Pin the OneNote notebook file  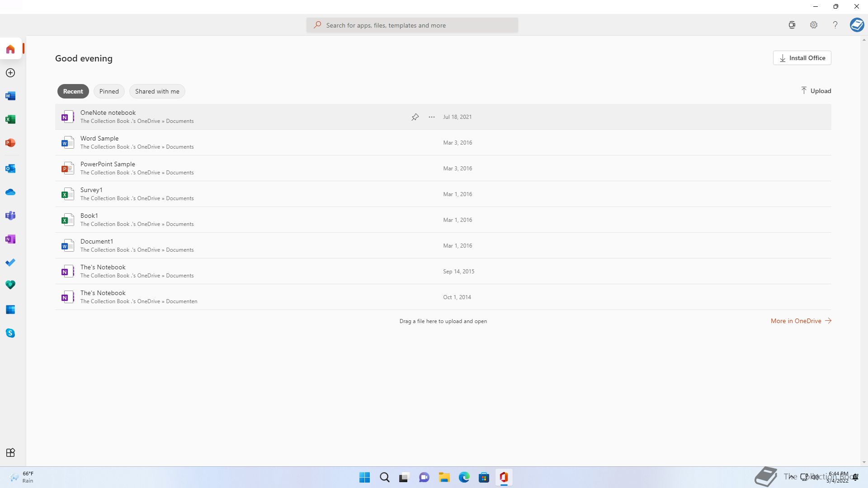(x=415, y=117)
